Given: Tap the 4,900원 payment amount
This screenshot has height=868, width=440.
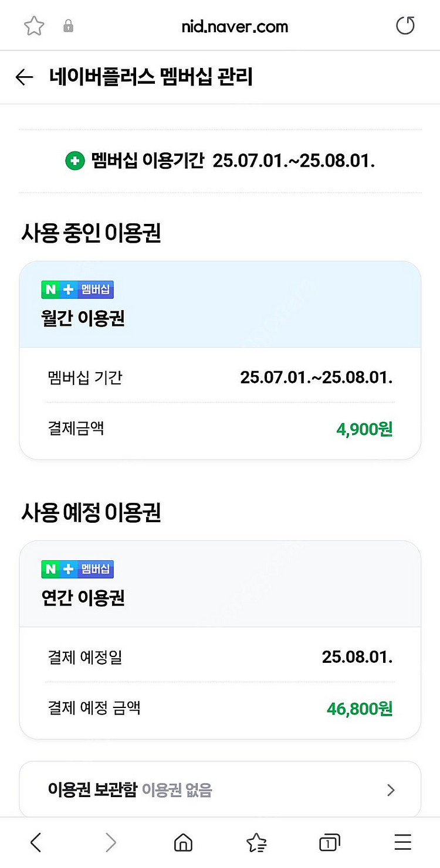Looking at the screenshot, I should coord(364,430).
